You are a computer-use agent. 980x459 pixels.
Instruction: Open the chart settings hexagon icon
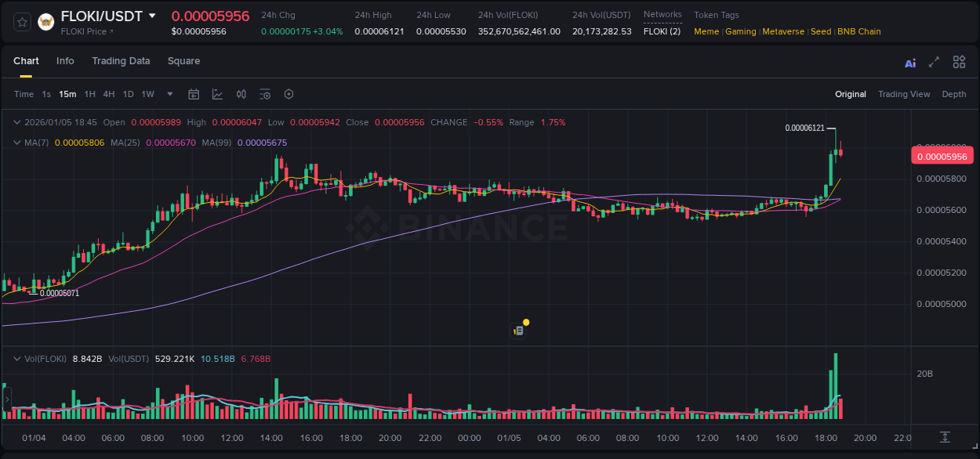[x=289, y=94]
